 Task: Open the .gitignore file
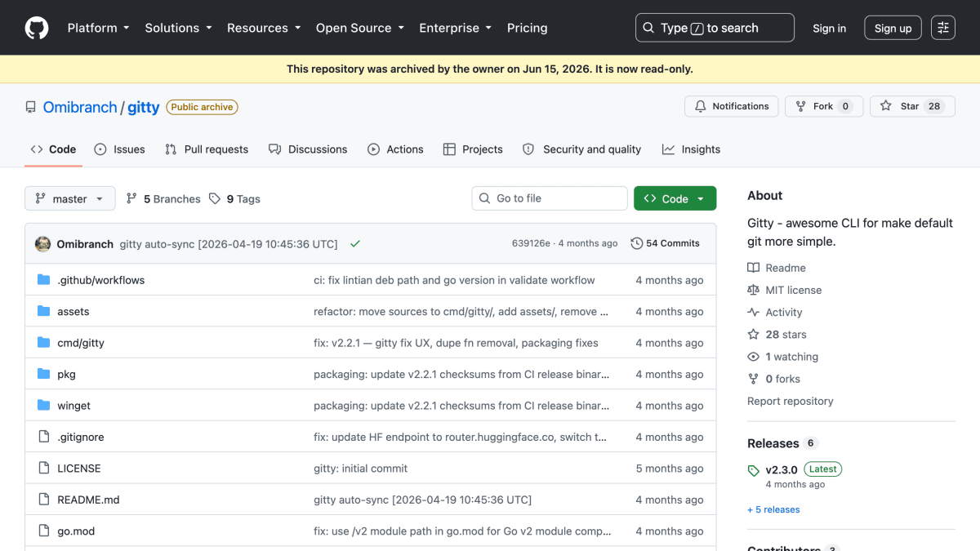tap(80, 438)
